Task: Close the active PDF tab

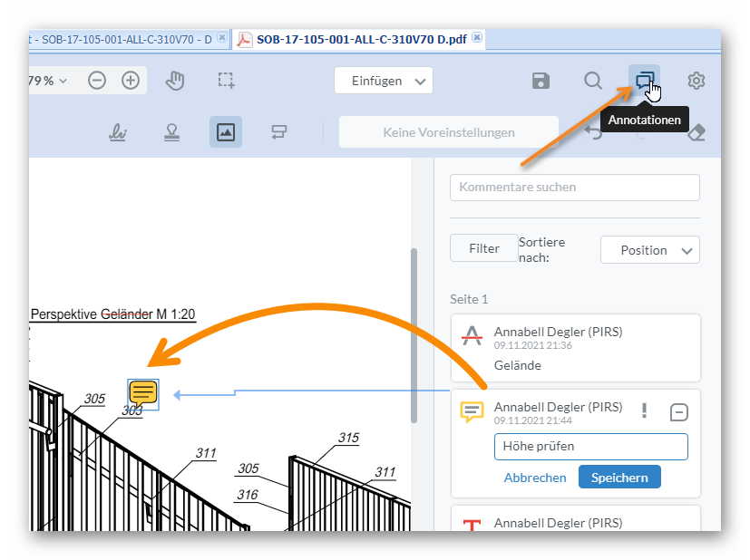Action: click(x=477, y=38)
